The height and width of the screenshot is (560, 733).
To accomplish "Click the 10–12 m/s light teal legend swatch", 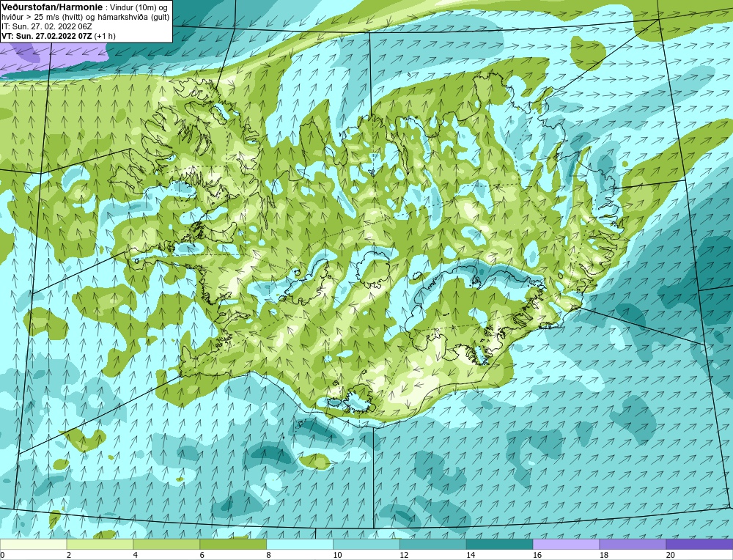I will tap(366, 544).
